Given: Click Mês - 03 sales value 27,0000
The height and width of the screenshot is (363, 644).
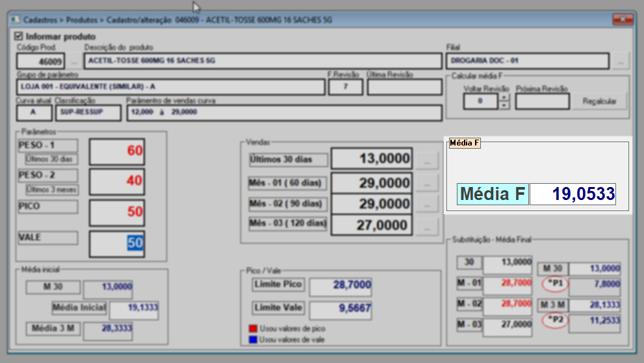Looking at the screenshot, I should [x=371, y=225].
